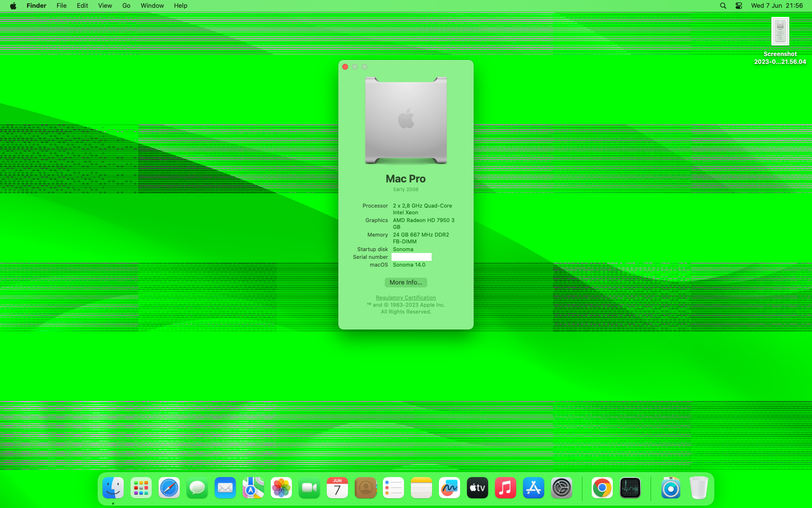
Task: Close the About This Mac window
Action: (345, 67)
